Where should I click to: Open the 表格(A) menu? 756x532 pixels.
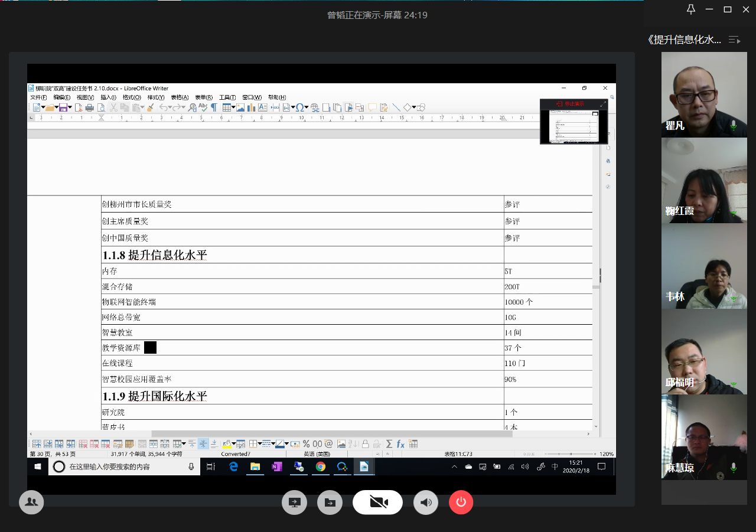pyautogui.click(x=180, y=97)
